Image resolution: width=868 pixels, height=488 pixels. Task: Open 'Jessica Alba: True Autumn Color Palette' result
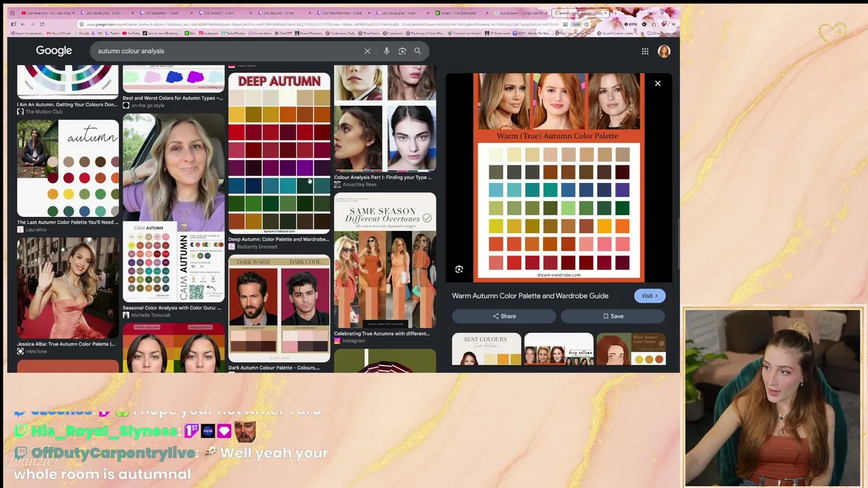[x=66, y=344]
